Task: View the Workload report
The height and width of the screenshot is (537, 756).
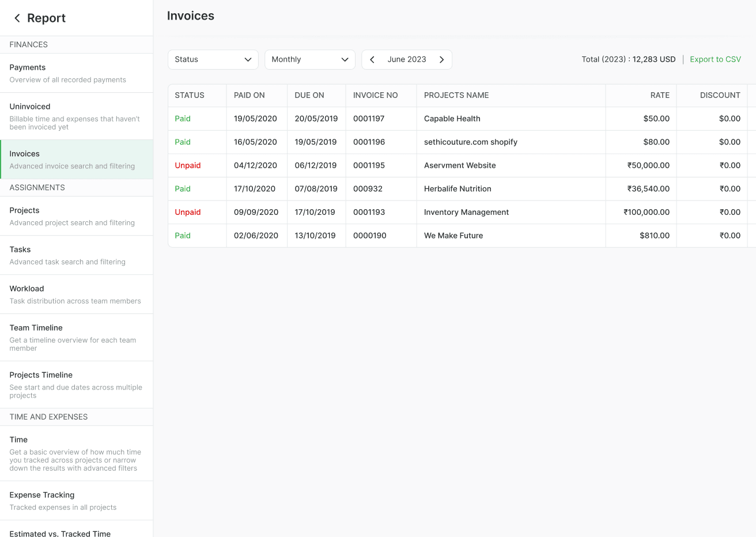Action: point(27,289)
